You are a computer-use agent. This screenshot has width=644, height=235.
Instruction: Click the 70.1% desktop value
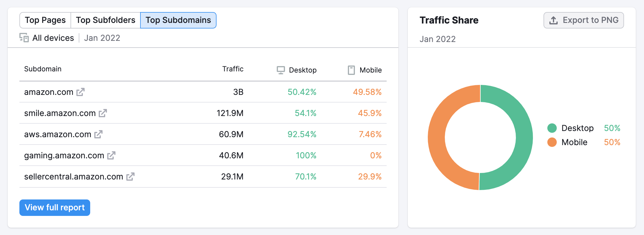coord(306,177)
